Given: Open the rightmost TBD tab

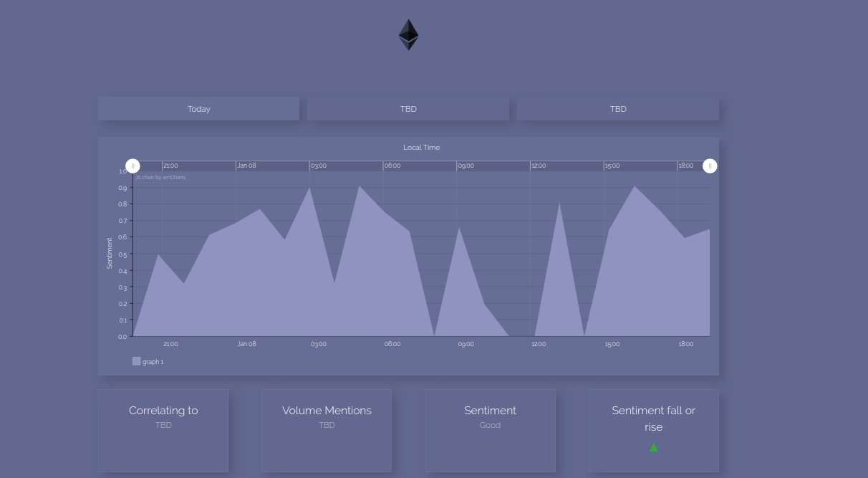Looking at the screenshot, I should (x=618, y=109).
